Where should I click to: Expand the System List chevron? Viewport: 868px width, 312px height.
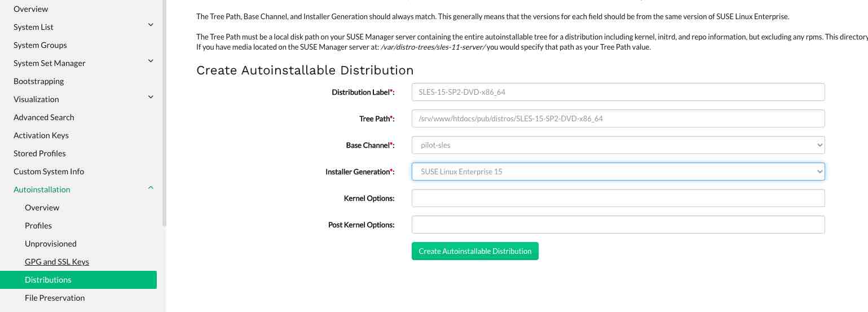pyautogui.click(x=151, y=25)
